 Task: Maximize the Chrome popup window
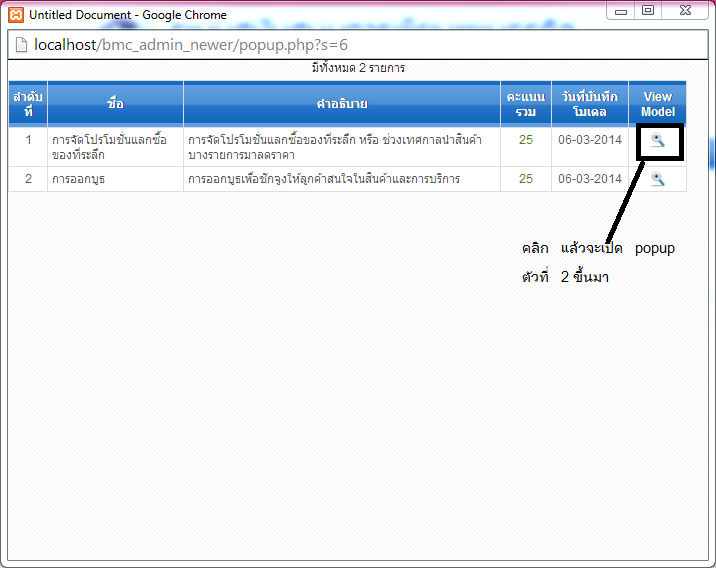coord(648,11)
